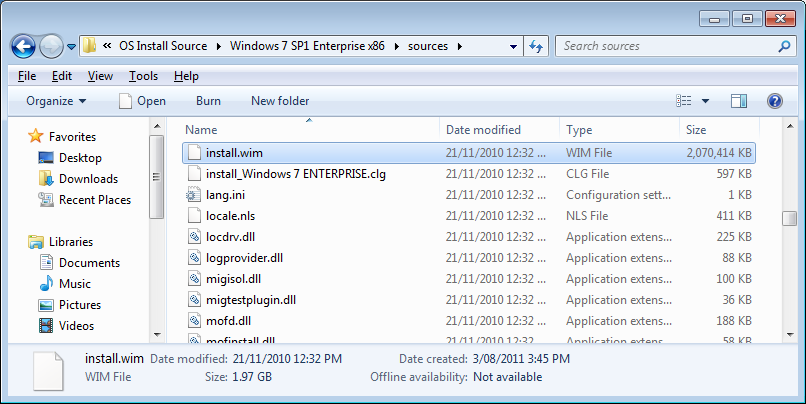
Task: Click migisol.dll file icon
Action: [194, 279]
